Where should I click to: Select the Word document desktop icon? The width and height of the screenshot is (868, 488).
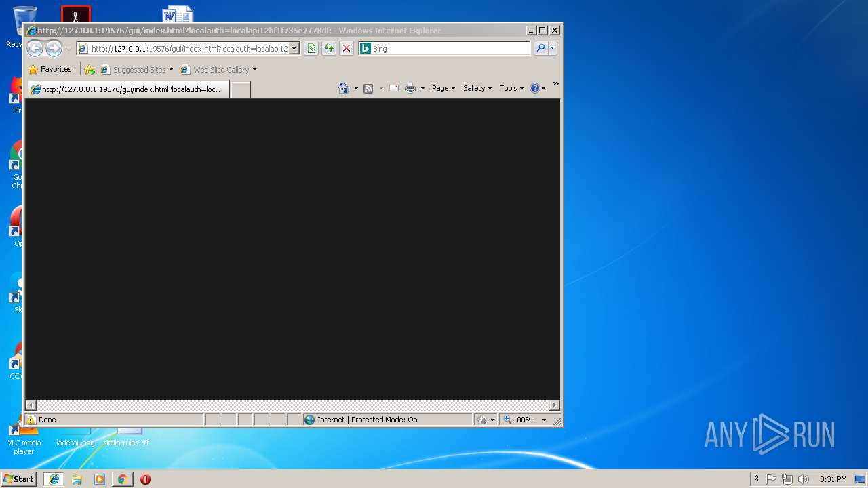click(178, 14)
